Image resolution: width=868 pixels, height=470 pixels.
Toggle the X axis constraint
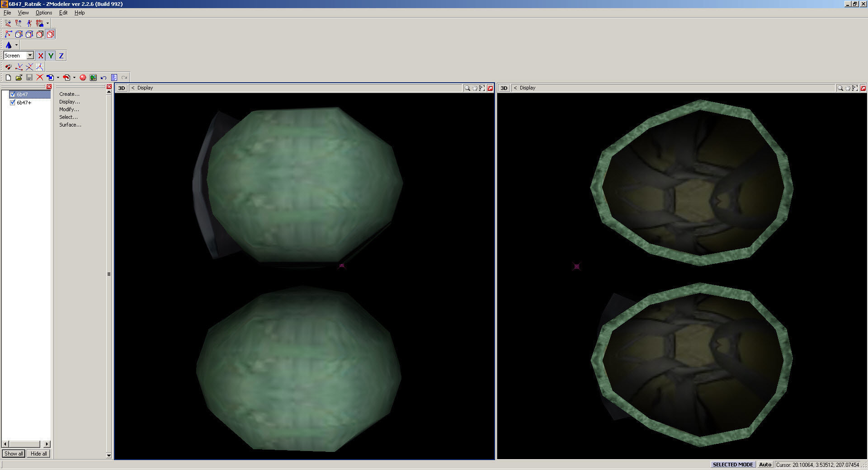pyautogui.click(x=41, y=56)
